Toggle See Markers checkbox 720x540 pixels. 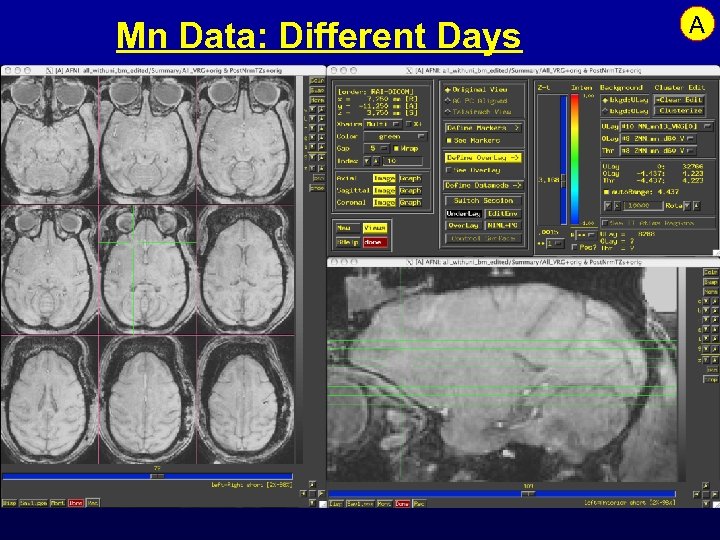(x=473, y=141)
